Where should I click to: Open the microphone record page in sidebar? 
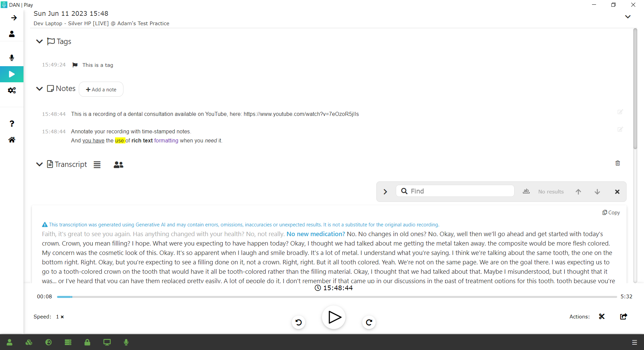click(x=12, y=58)
